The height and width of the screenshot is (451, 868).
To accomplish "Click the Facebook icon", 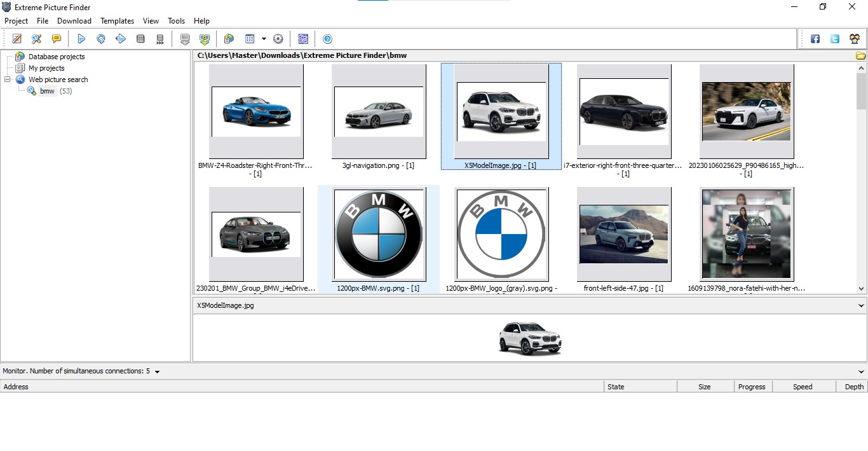I will 815,39.
